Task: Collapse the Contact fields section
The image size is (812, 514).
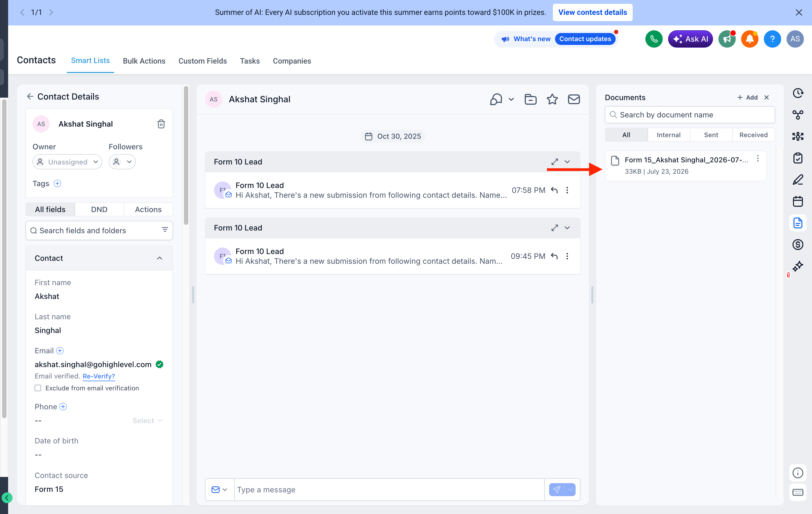Action: [x=160, y=258]
